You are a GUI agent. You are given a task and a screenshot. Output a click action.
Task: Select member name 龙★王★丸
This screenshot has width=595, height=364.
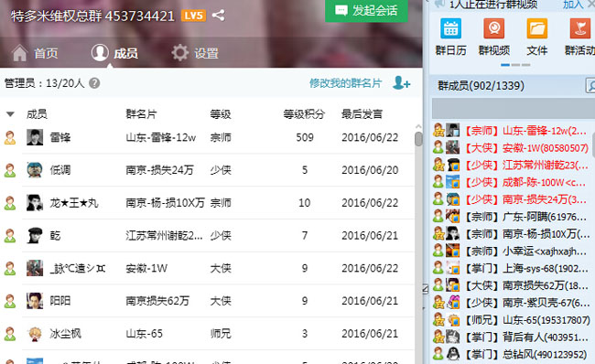click(x=74, y=203)
